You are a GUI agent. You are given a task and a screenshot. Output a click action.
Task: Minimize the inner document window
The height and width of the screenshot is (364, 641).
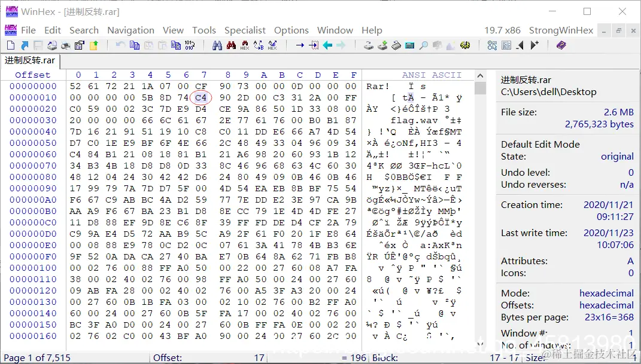coord(604,30)
